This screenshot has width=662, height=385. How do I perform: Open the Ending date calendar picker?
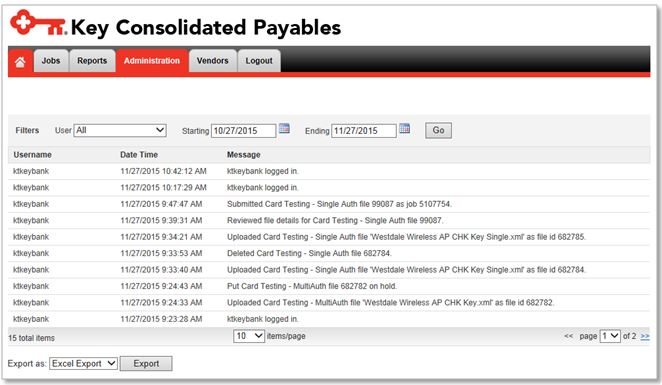[x=404, y=128]
